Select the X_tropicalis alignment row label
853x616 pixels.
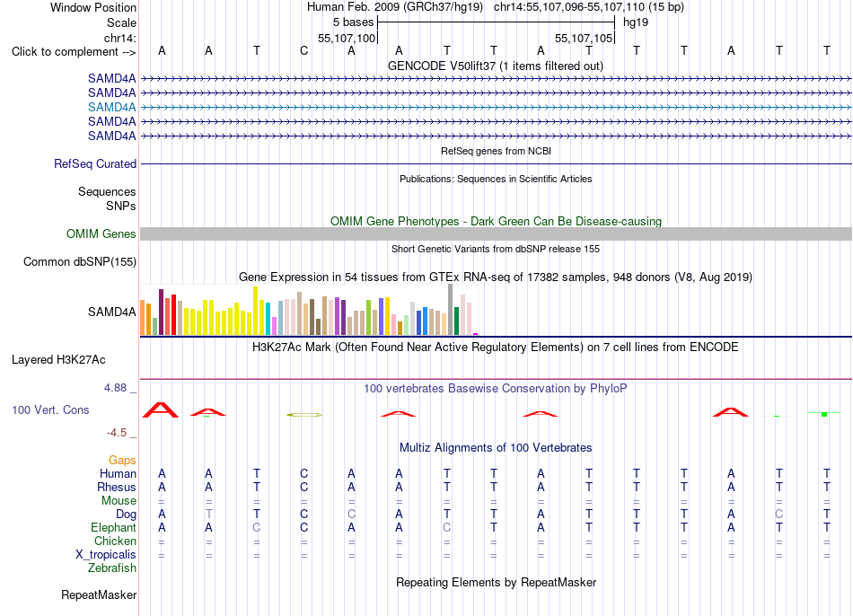(106, 555)
